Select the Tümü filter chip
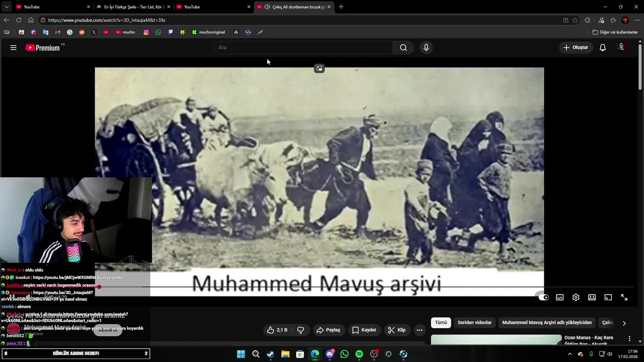 (x=441, y=323)
